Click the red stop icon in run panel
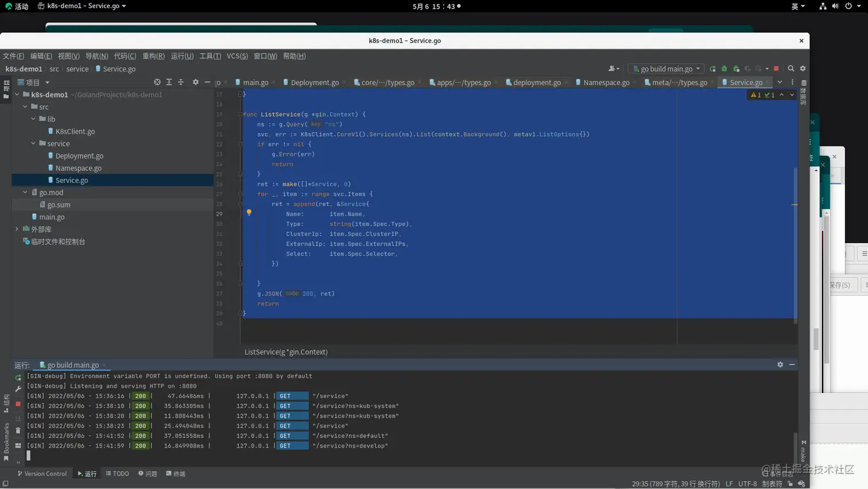 18,404
